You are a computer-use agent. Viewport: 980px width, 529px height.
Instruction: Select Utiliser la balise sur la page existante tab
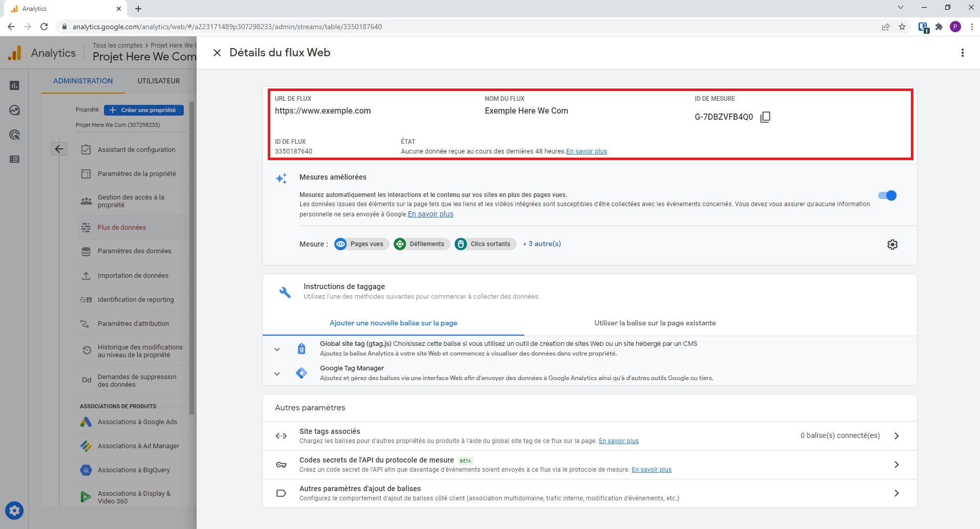655,323
